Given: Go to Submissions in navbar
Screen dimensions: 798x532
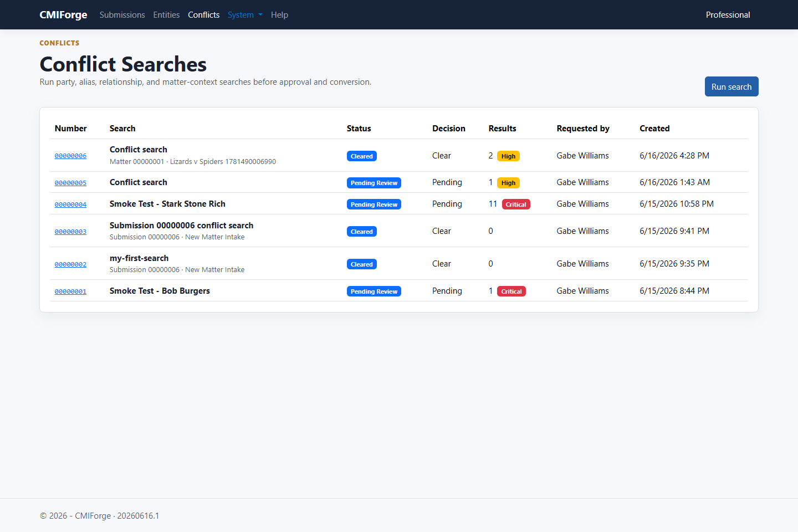Looking at the screenshot, I should [x=122, y=15].
